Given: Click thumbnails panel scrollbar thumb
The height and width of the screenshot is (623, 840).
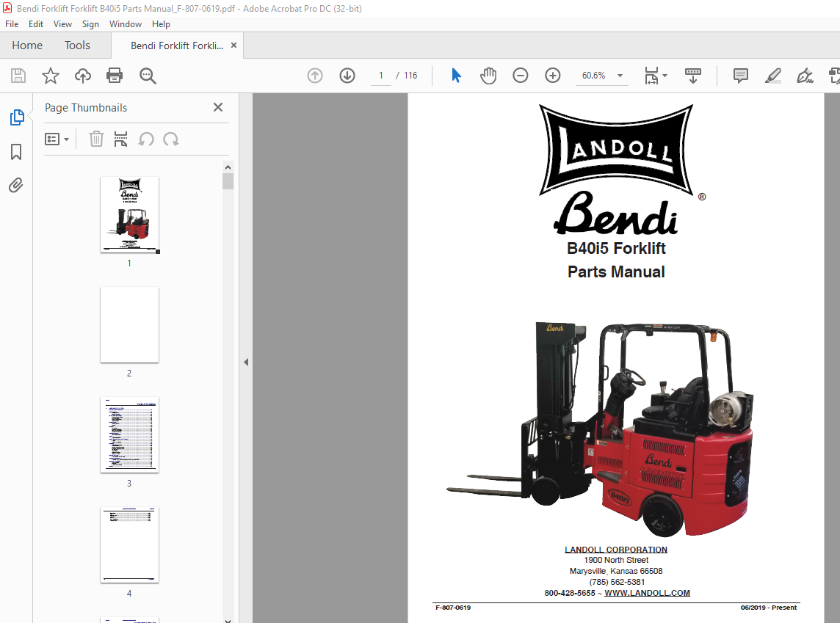Looking at the screenshot, I should (x=228, y=181).
